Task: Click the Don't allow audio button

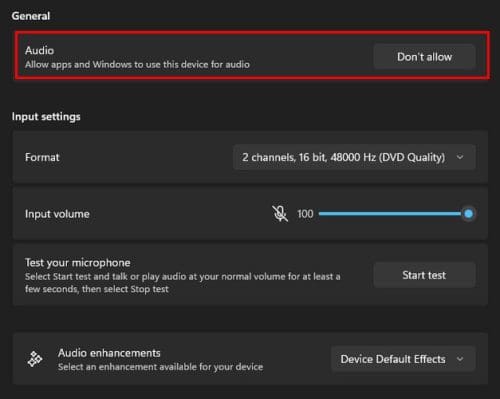Action: [424, 57]
